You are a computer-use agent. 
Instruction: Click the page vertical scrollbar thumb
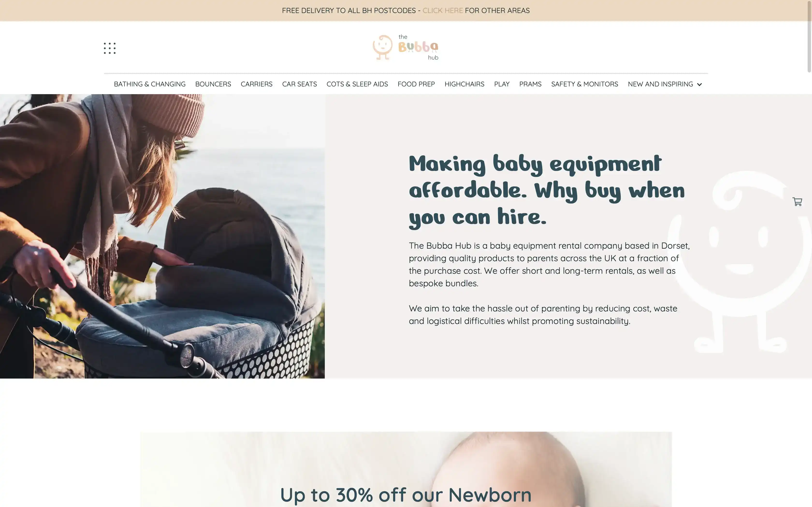[x=809, y=36]
